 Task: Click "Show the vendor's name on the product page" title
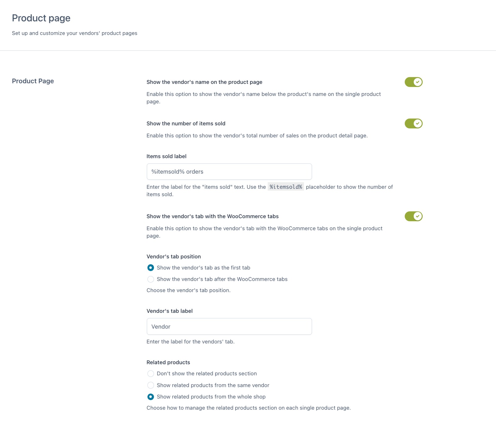pyautogui.click(x=204, y=82)
